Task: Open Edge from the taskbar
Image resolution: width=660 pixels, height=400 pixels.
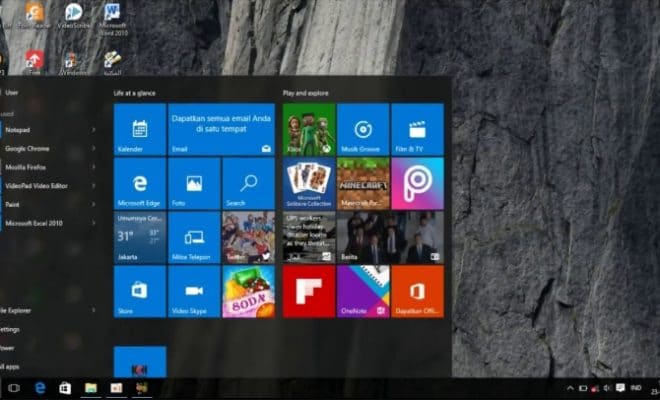Action: [x=40, y=388]
